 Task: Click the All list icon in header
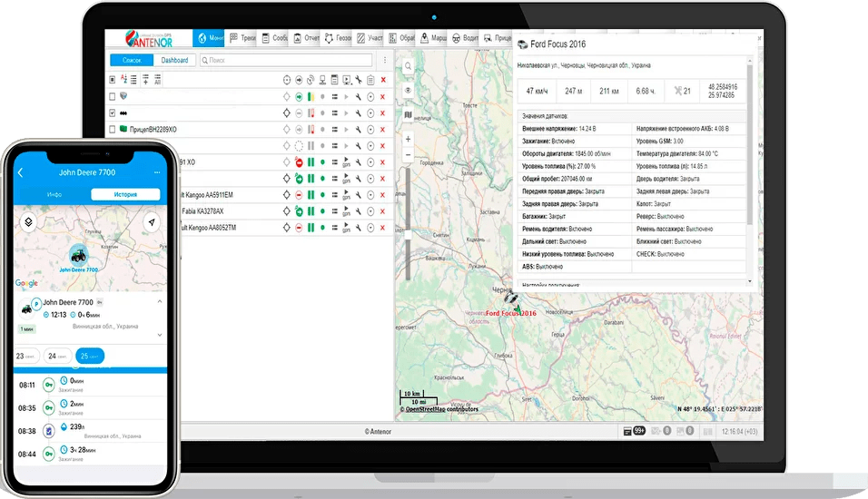157,80
